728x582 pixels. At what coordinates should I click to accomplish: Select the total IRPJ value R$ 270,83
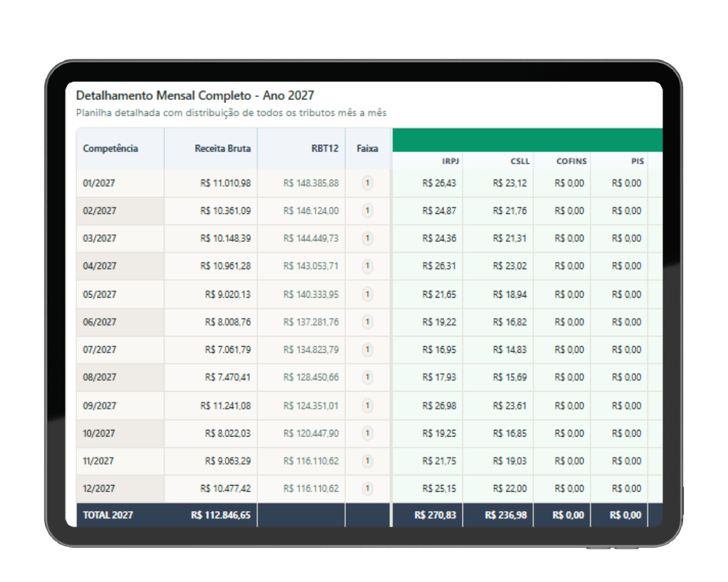(x=436, y=516)
